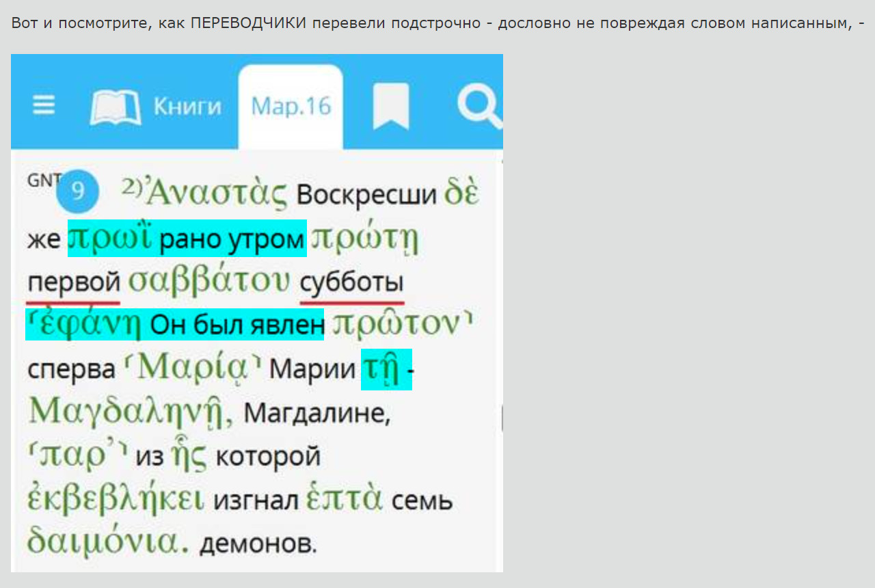Click Greek word πρώτῃ
The height and width of the screenshot is (588, 875).
point(364,239)
